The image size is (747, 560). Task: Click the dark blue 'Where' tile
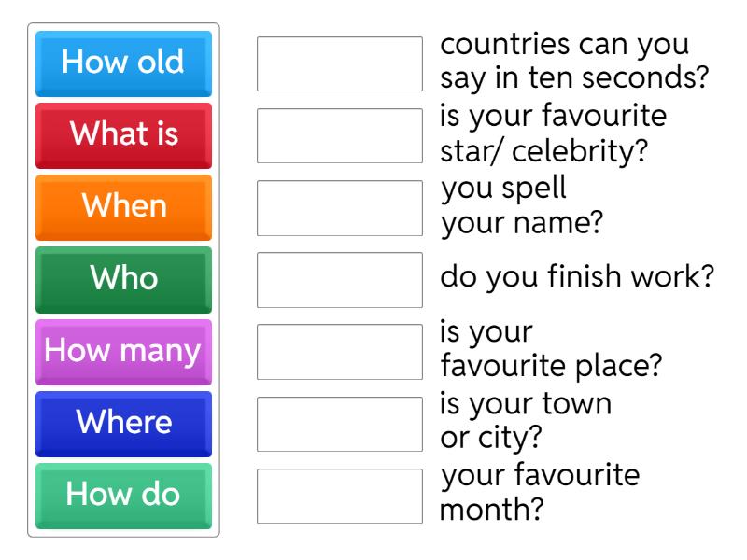[123, 424]
